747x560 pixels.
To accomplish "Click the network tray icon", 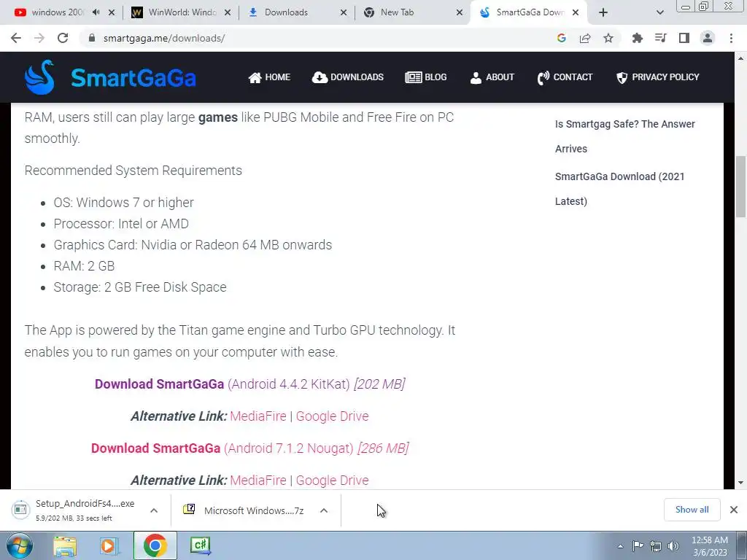I will pyautogui.click(x=656, y=546).
